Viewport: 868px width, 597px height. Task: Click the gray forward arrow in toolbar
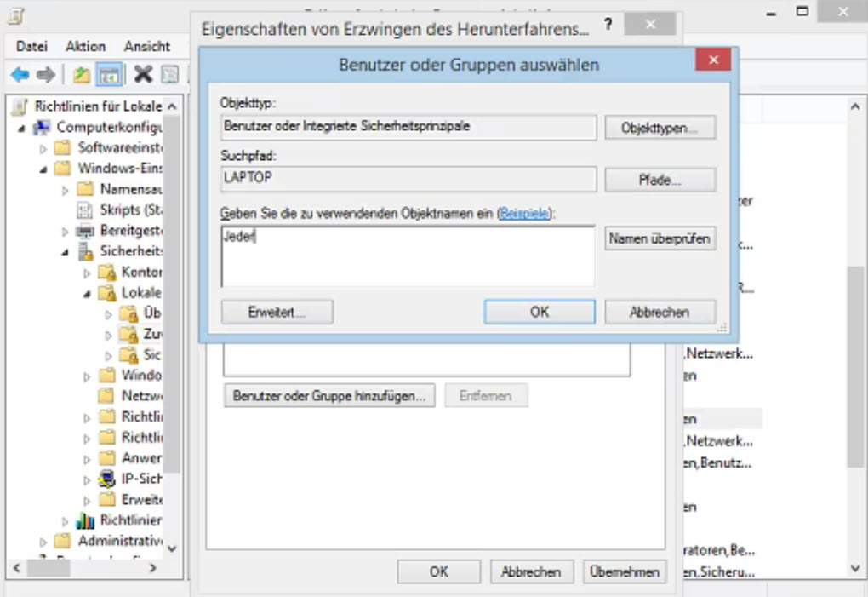[45, 75]
